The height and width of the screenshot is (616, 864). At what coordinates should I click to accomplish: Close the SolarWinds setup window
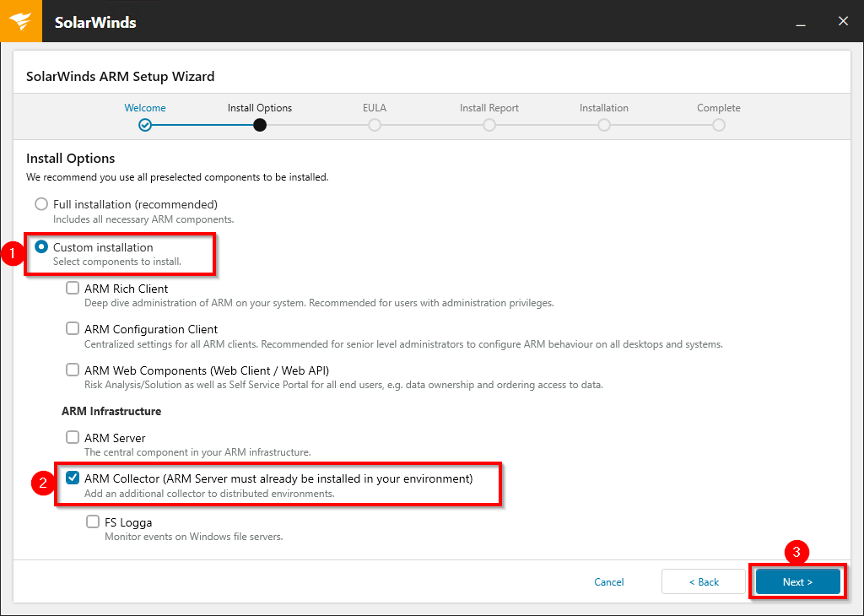tap(843, 21)
